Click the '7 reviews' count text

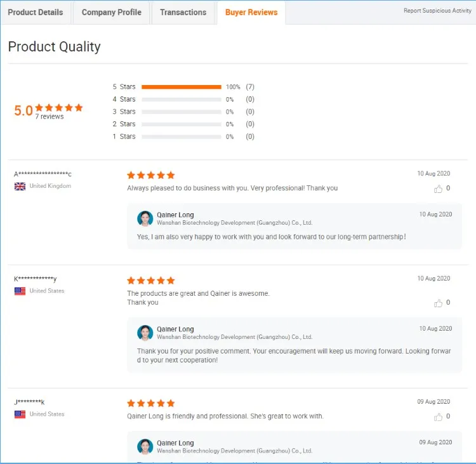tap(50, 117)
